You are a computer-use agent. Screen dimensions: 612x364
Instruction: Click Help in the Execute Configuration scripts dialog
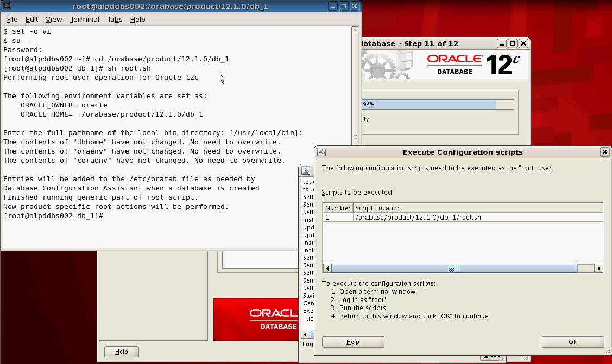point(352,342)
